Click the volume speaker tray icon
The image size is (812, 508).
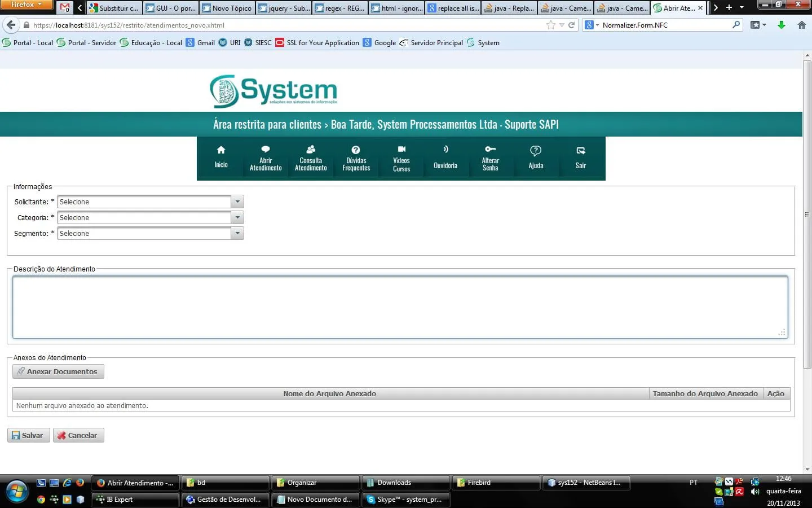click(x=755, y=492)
